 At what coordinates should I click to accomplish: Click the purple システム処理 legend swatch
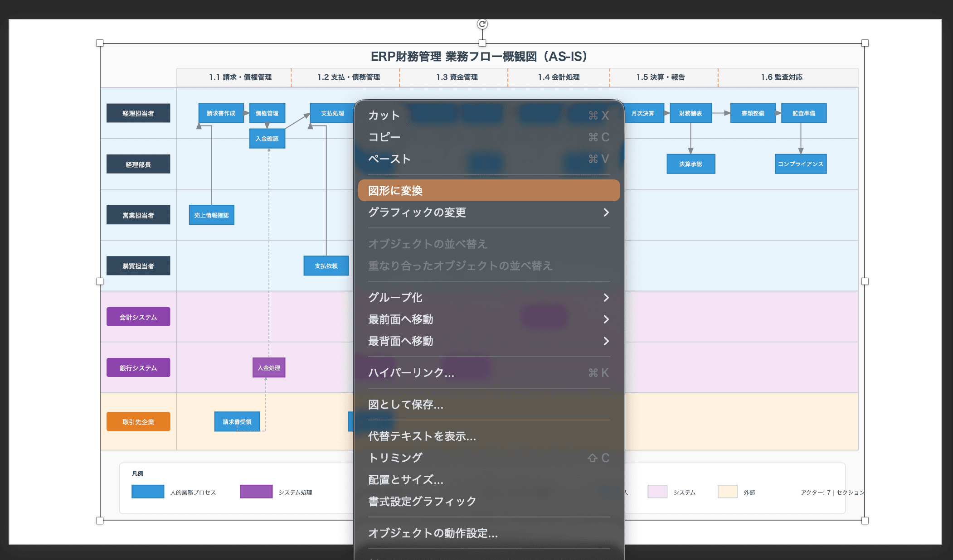click(x=256, y=492)
